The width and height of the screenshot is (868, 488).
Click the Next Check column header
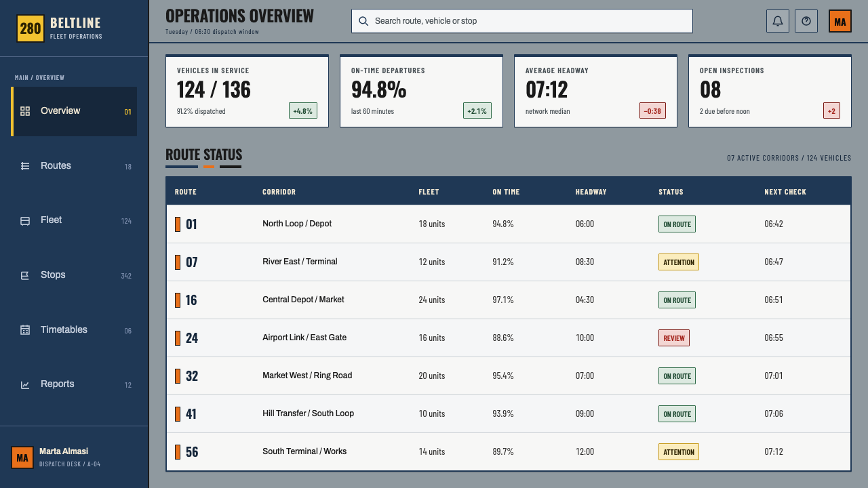click(x=785, y=192)
